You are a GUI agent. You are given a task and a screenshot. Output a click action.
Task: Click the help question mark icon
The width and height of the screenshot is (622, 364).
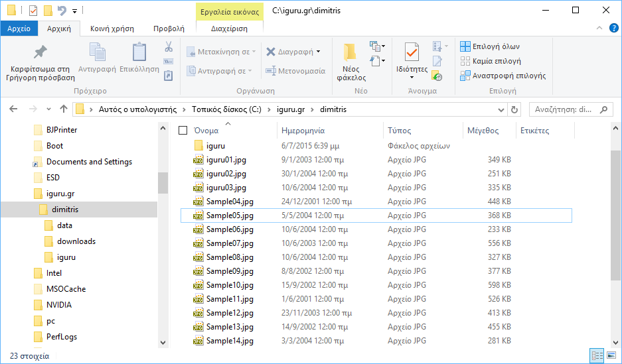(613, 29)
